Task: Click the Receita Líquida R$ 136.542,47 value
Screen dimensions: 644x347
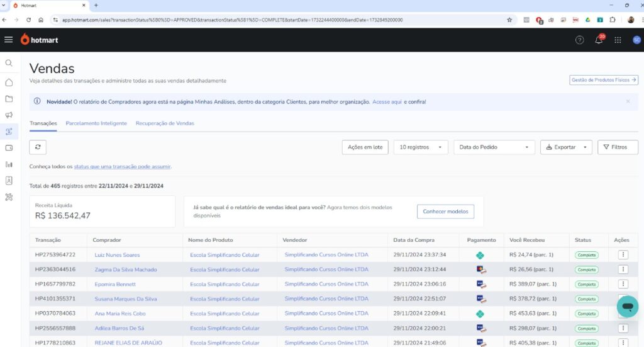Action: coord(63,215)
